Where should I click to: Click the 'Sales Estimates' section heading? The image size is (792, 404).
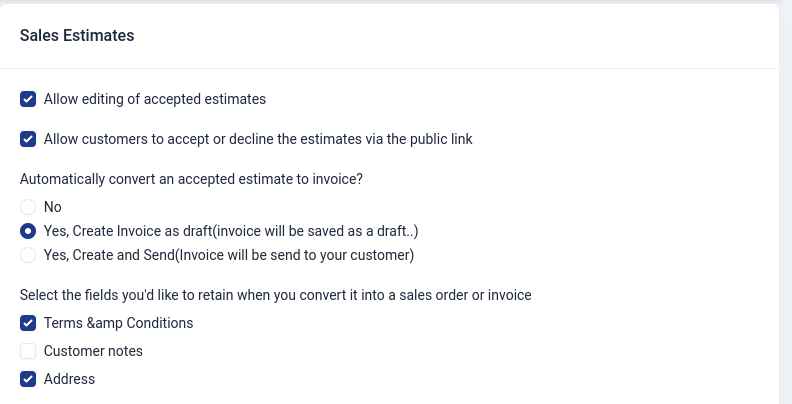77,36
